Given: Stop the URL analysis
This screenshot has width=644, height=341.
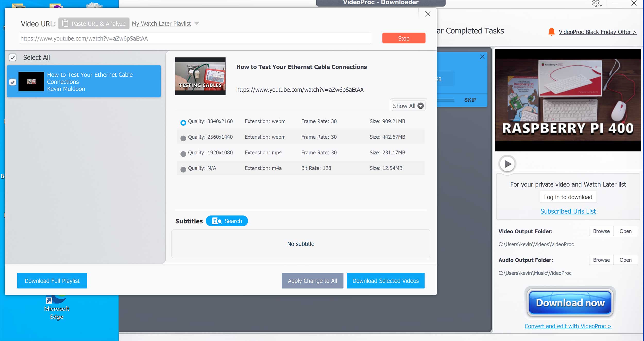Looking at the screenshot, I should point(404,38).
